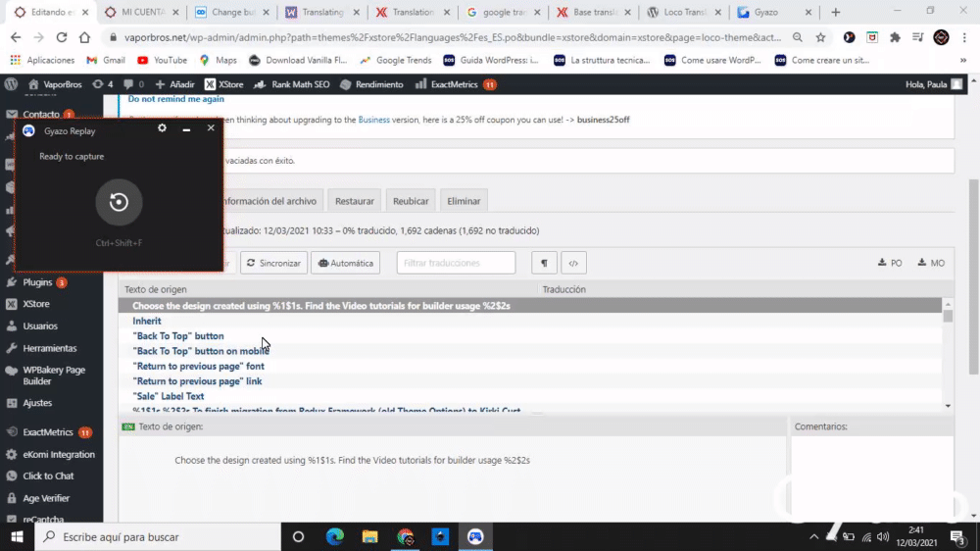Open Herramientas sidebar menu
Image resolution: width=980 pixels, height=551 pixels.
51,348
